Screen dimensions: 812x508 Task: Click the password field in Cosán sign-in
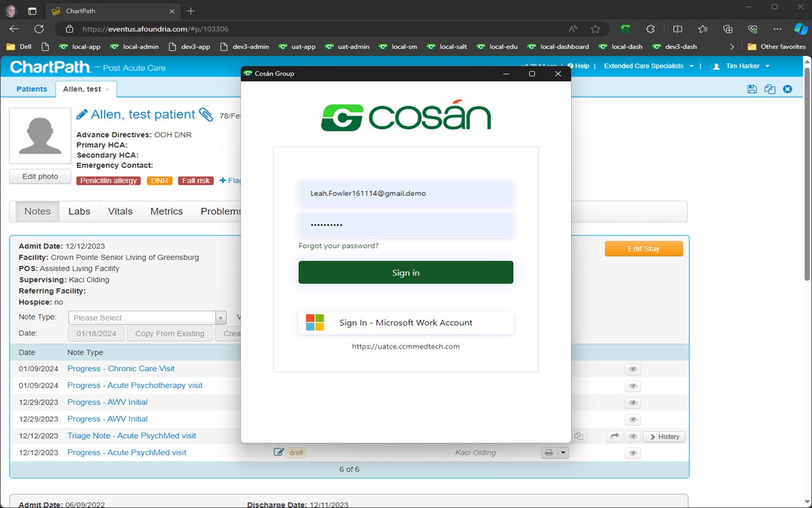[x=406, y=225]
